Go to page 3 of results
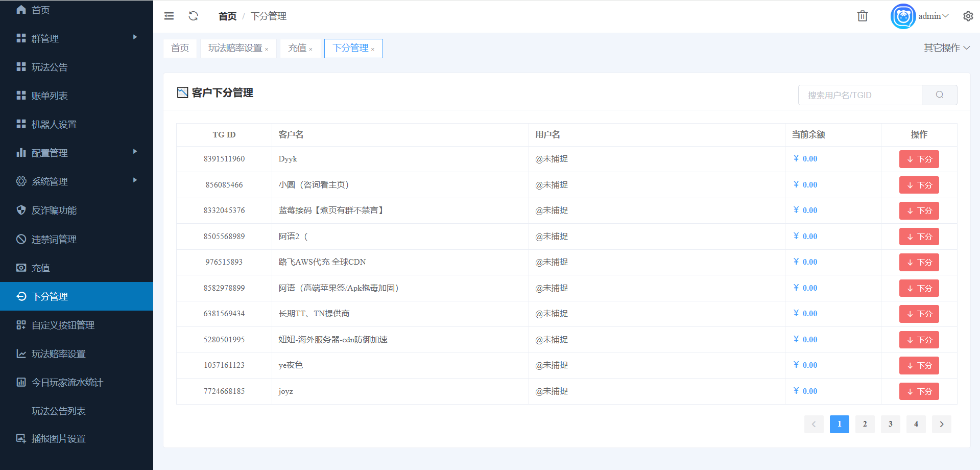This screenshot has width=980, height=470. click(890, 424)
